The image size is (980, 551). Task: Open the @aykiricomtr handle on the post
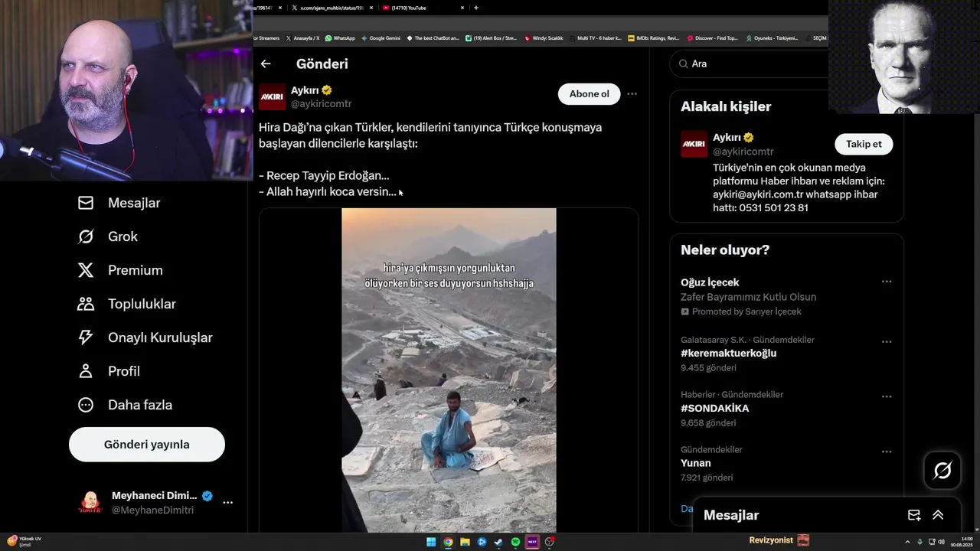321,104
